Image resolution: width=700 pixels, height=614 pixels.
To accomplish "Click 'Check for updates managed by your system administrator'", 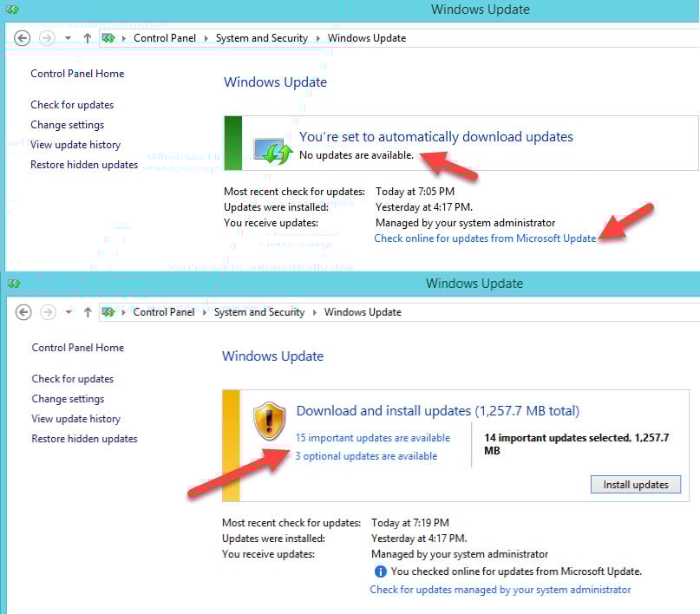I will [500, 590].
